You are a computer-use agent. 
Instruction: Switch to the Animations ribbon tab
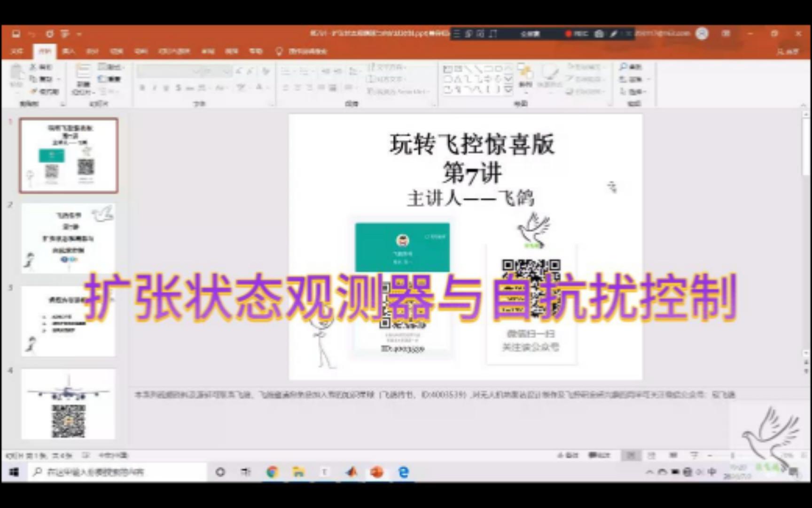(141, 51)
